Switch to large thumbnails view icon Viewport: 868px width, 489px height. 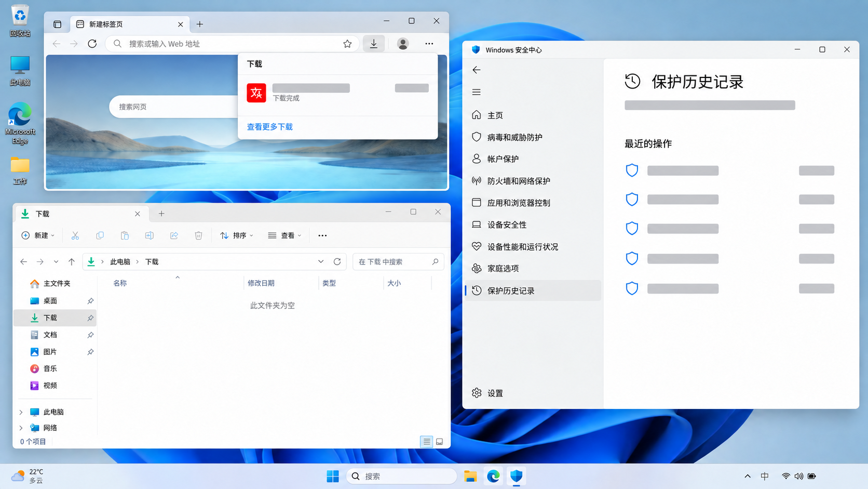click(x=440, y=442)
